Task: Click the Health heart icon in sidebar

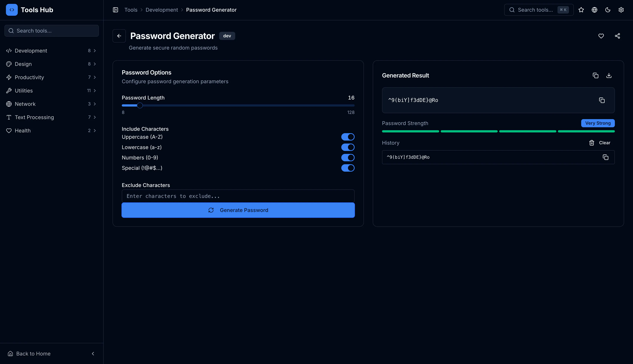Action: click(x=9, y=131)
